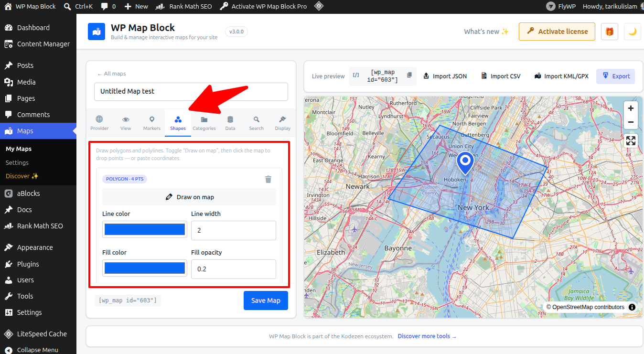Open map attribution info icon
This screenshot has height=354, width=644.
(632, 307)
